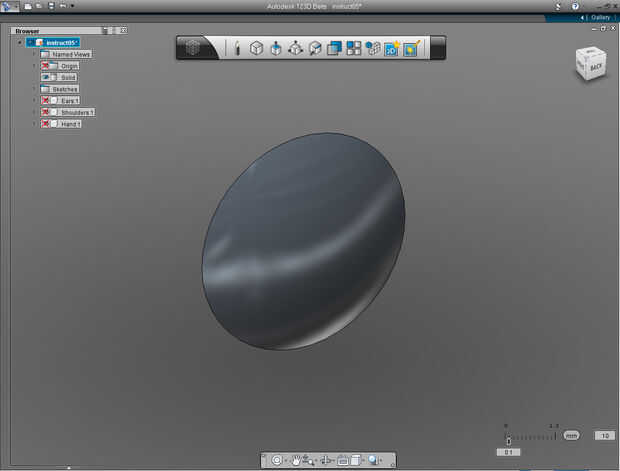
Task: Open the visual style dropdown arrow
Action: (x=381, y=461)
